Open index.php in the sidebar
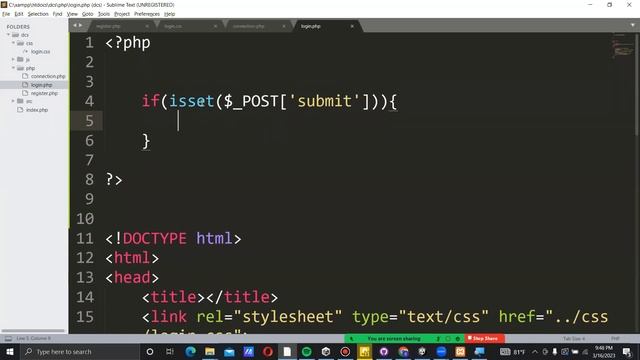 [37, 110]
